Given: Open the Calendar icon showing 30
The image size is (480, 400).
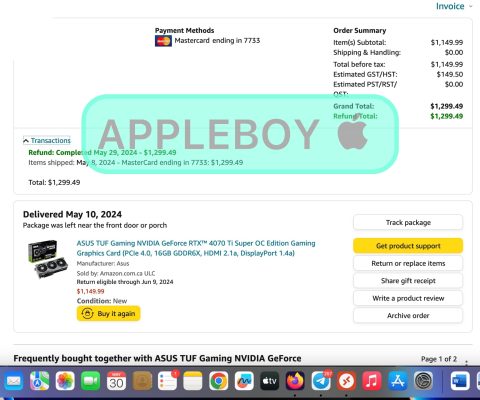Looking at the screenshot, I should [x=116, y=381].
